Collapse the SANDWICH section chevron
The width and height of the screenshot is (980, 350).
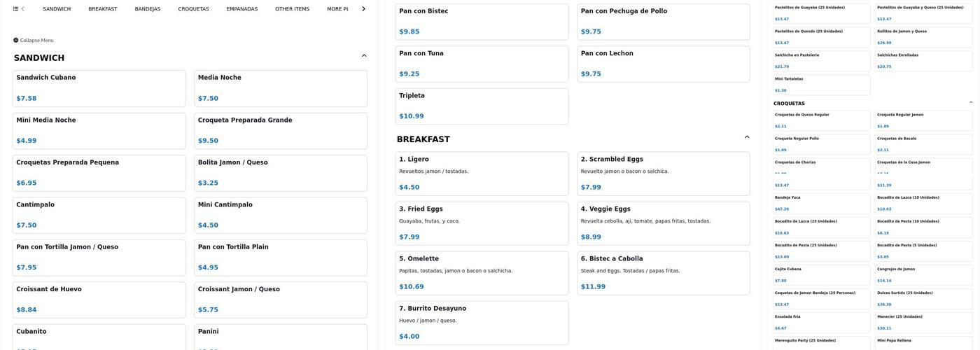364,55
